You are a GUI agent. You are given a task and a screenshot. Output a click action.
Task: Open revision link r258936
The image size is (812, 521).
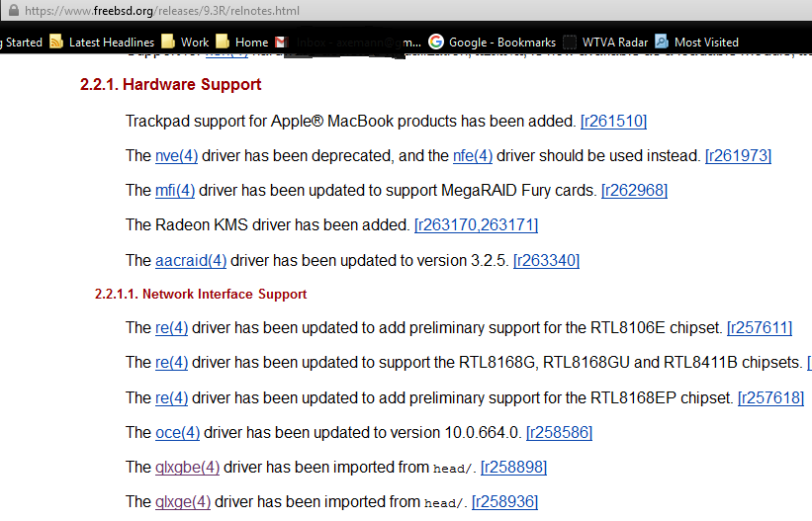[505, 502]
